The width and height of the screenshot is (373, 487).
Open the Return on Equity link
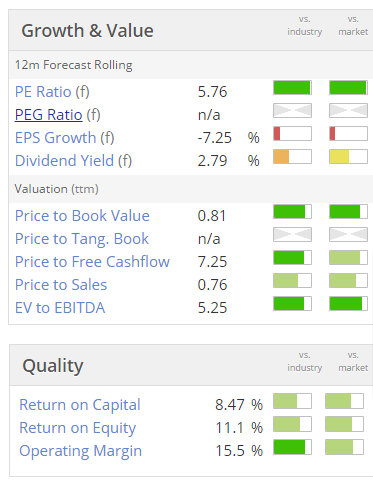[78, 428]
